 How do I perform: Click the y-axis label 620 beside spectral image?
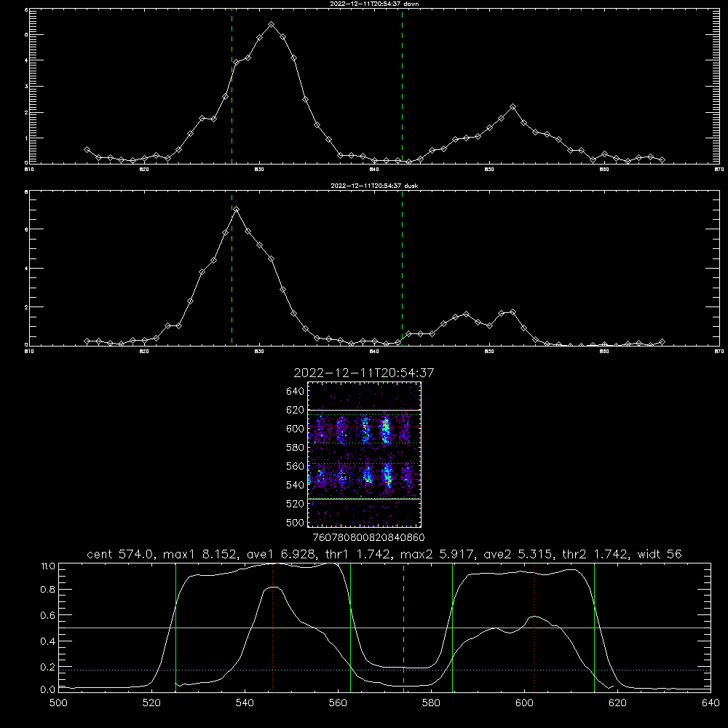[x=296, y=410]
